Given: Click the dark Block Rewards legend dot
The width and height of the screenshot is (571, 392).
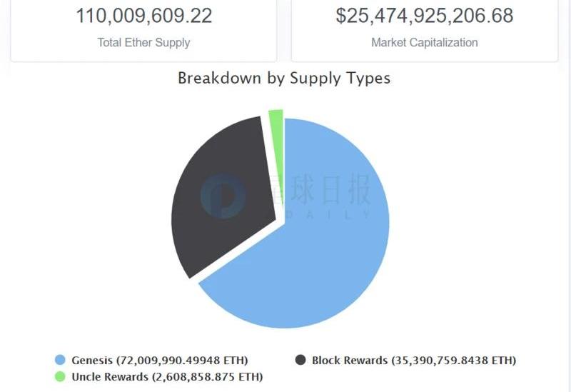Looking at the screenshot, I should coord(300,360).
